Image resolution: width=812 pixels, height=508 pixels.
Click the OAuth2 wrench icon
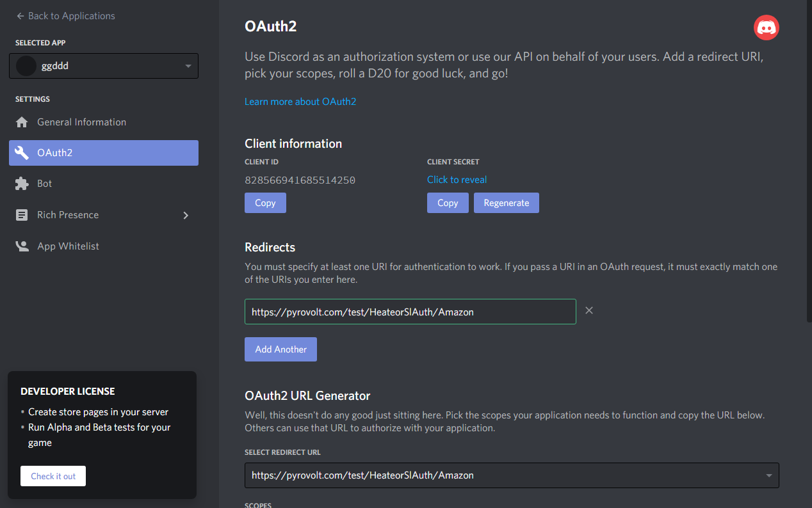22,153
